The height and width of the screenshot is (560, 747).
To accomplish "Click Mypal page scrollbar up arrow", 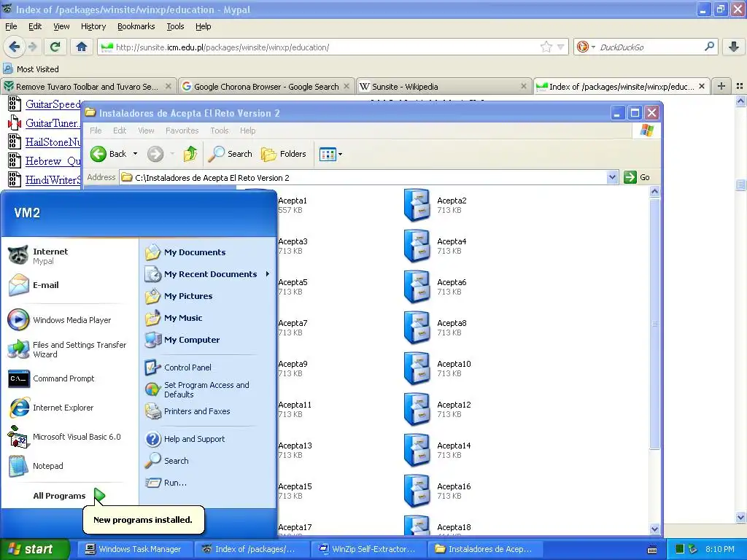I will click(740, 101).
